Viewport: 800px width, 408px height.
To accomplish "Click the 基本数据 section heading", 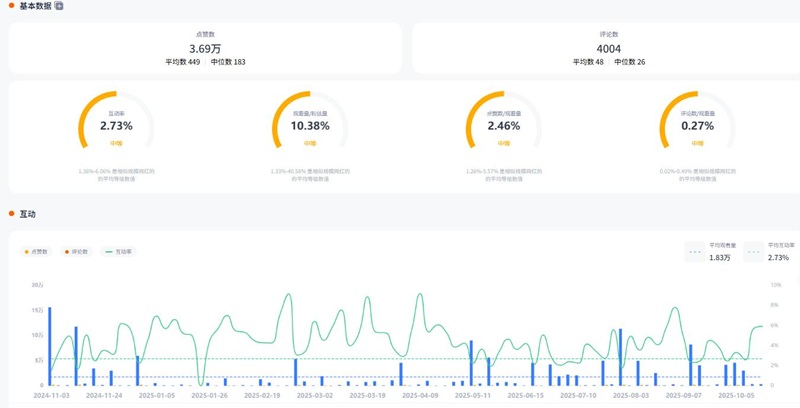I will 36,6.
